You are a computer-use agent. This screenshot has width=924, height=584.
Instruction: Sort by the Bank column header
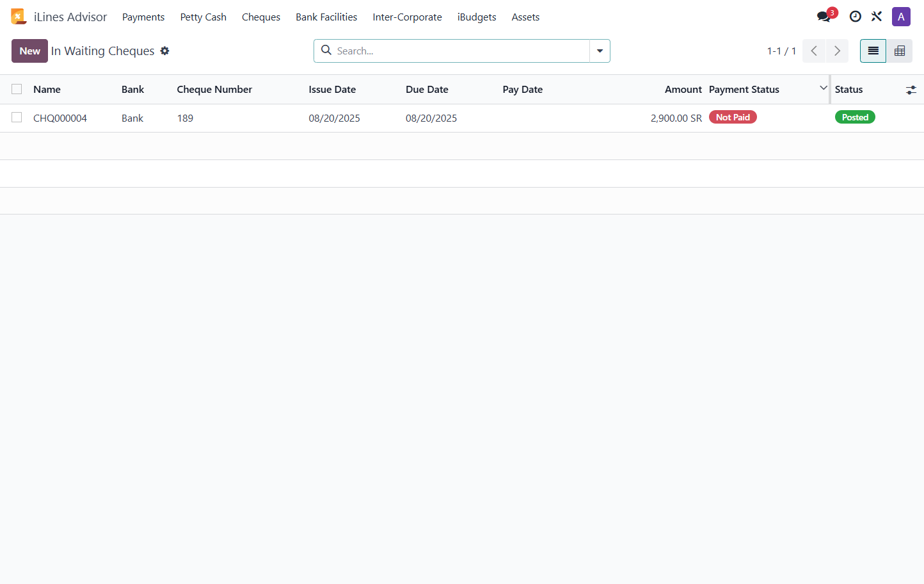tap(132, 90)
